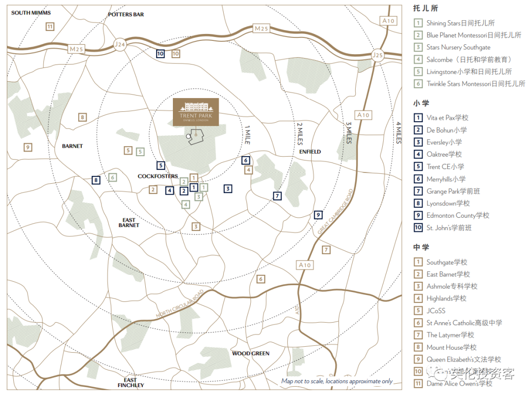This screenshot has height=397, width=532.
Task: Click the ENFIELD place label
Action: pos(310,152)
